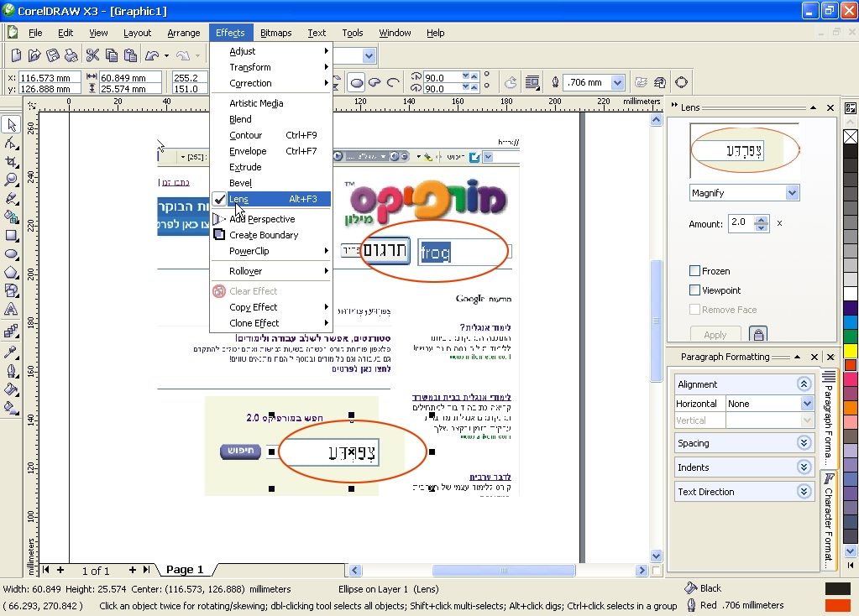Viewport: 859px width, 616px height.
Task: Click the Paste clipboard icon
Action: 130,55
